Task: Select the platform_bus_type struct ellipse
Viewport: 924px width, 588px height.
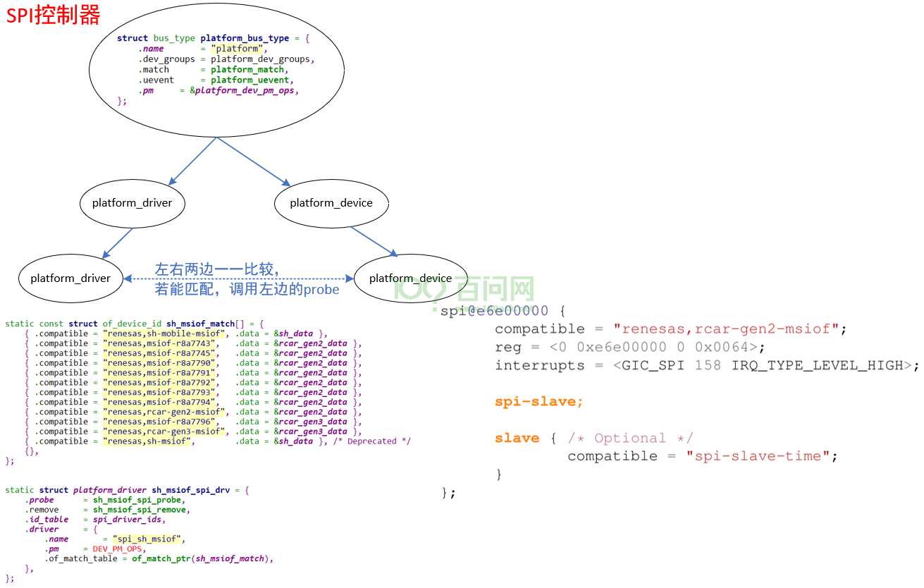Action: point(216,70)
